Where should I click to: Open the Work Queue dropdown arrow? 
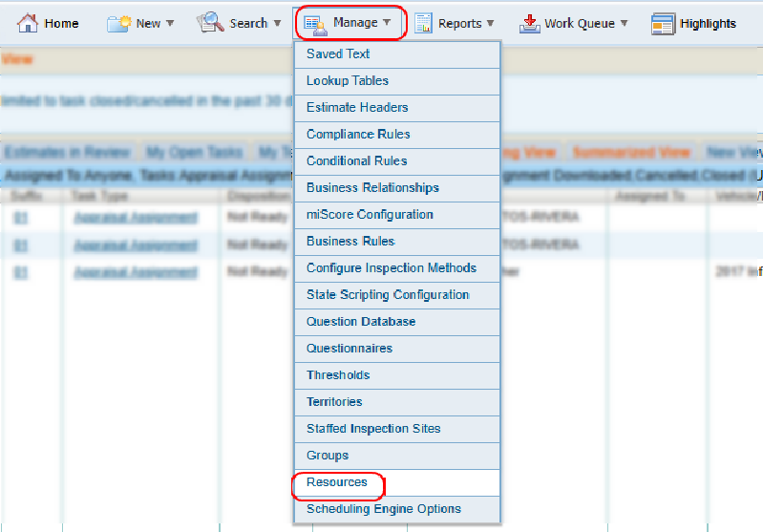coord(624,24)
